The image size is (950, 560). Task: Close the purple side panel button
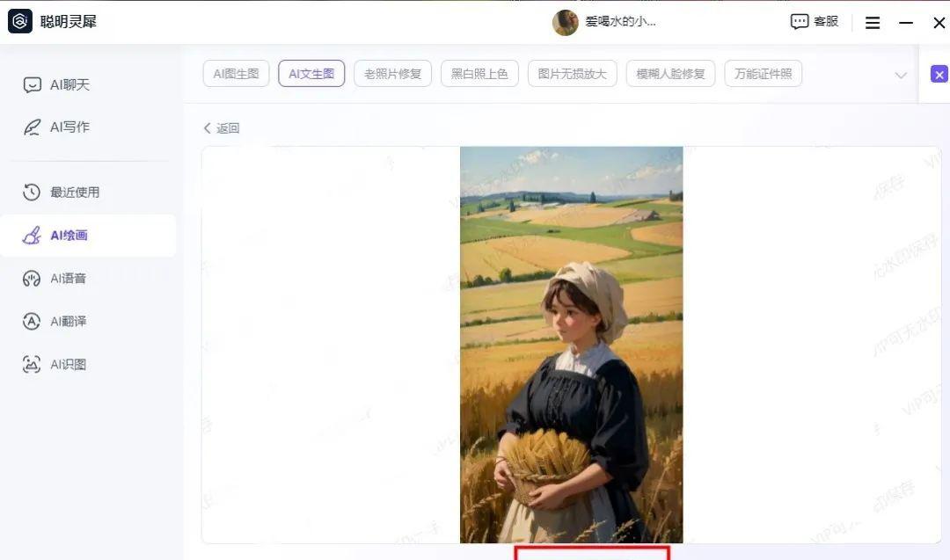click(x=939, y=75)
